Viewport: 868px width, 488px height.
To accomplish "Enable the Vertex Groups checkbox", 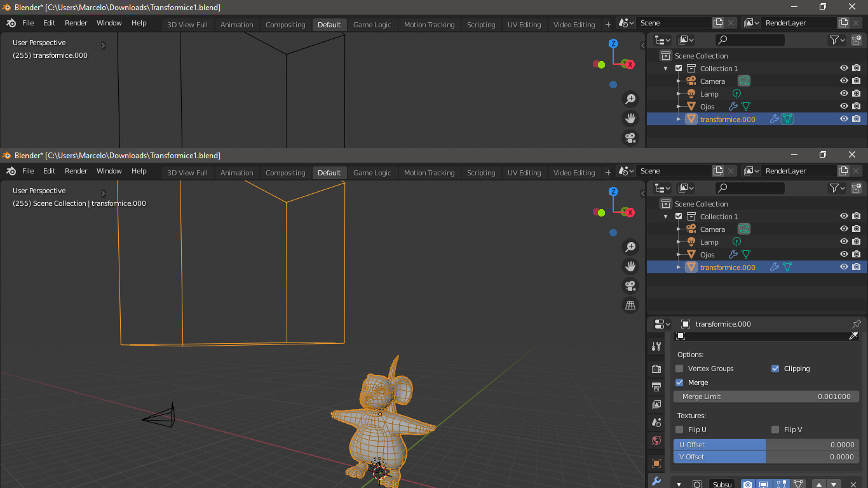I will (x=679, y=369).
